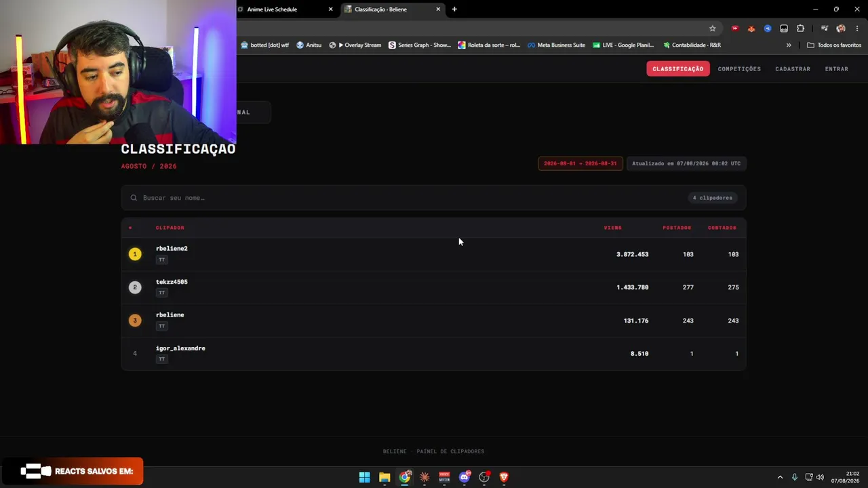Sort by the Clipador column header

coord(170,228)
